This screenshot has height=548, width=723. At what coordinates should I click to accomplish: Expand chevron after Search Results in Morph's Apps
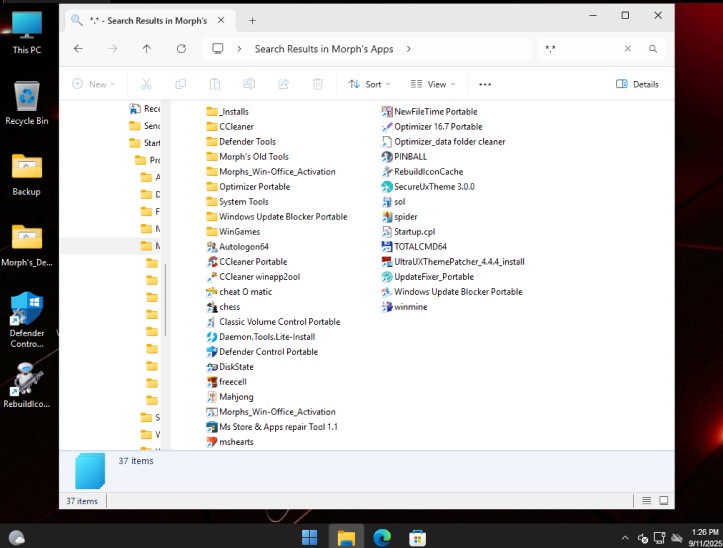(x=409, y=49)
